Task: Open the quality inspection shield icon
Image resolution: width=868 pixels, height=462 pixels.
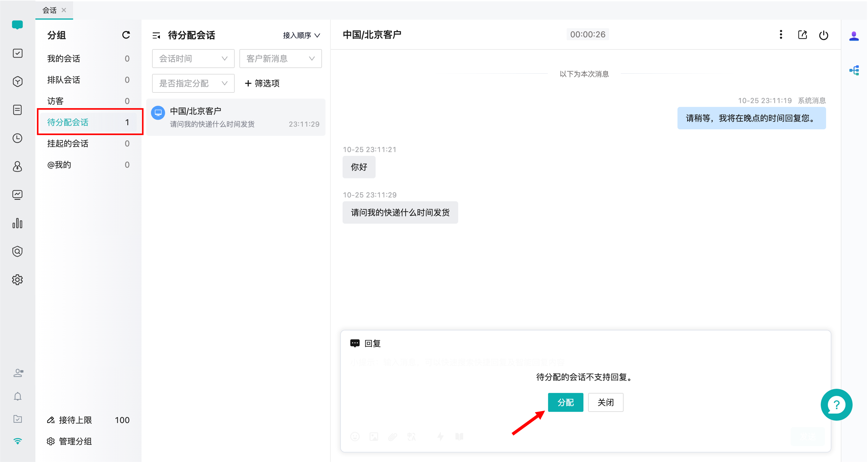Action: point(18,251)
